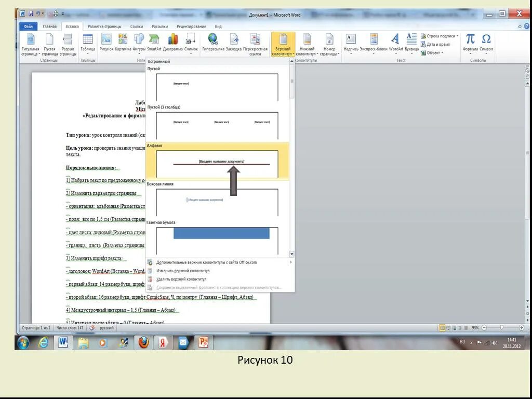Screen dimensions: 532x399
Task: Open the Yandex browser taskbar icon
Action: [x=163, y=343]
